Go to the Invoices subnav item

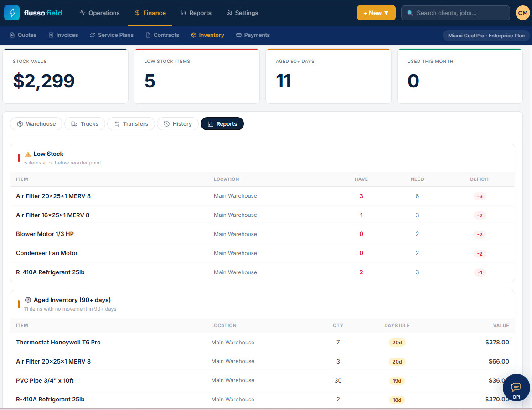click(63, 35)
